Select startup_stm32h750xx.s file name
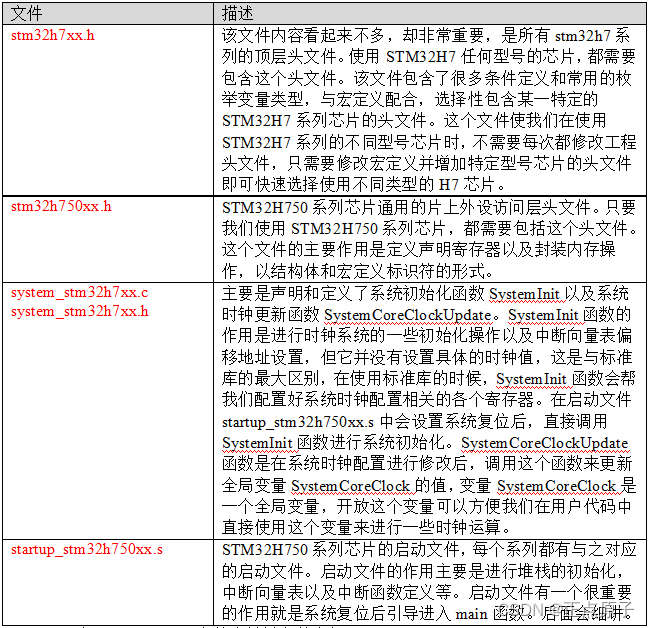Viewport: 650px width, 628px height. [87, 549]
